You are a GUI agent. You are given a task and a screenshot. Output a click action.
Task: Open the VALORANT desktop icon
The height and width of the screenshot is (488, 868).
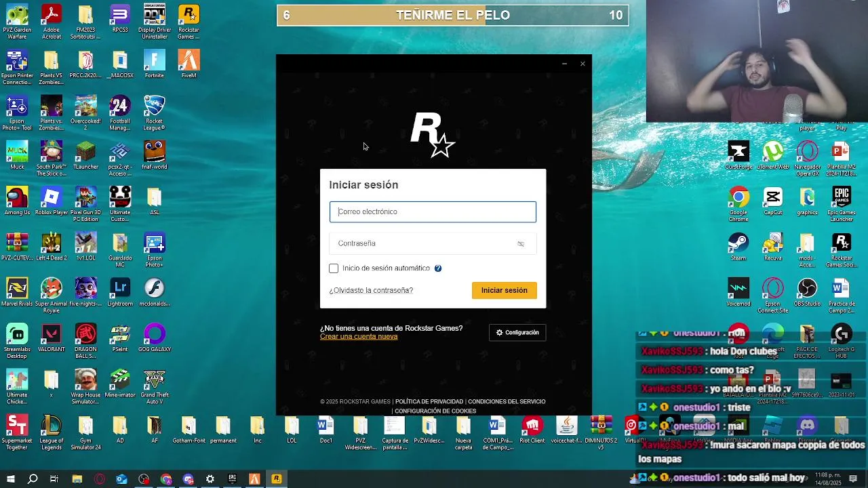pos(52,338)
